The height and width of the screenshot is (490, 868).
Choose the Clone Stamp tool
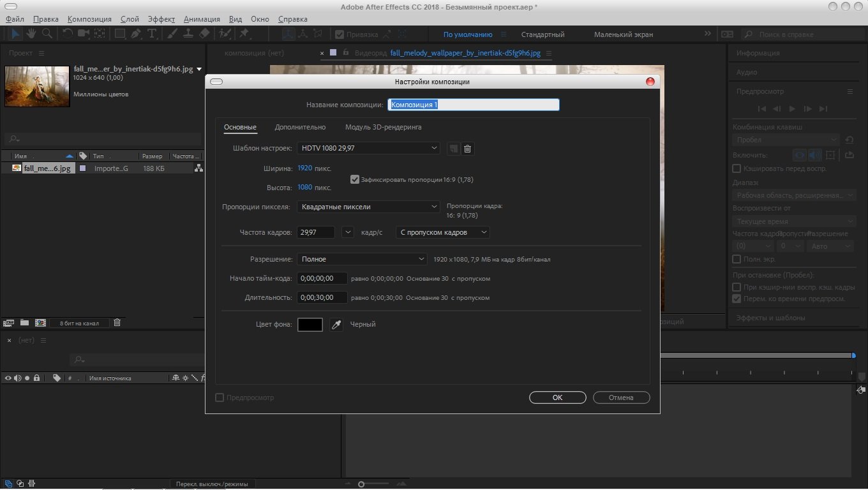pyautogui.click(x=189, y=34)
